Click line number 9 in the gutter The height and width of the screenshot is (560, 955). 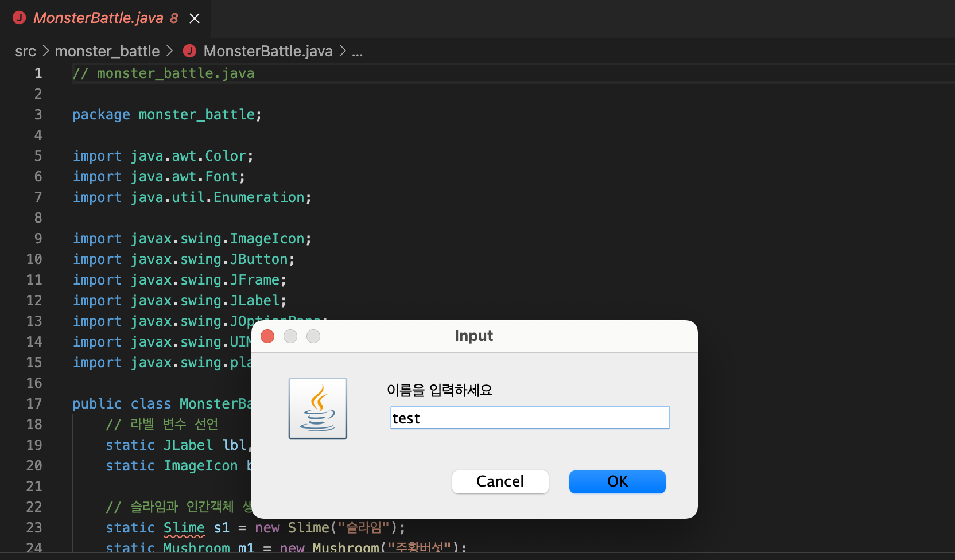38,239
